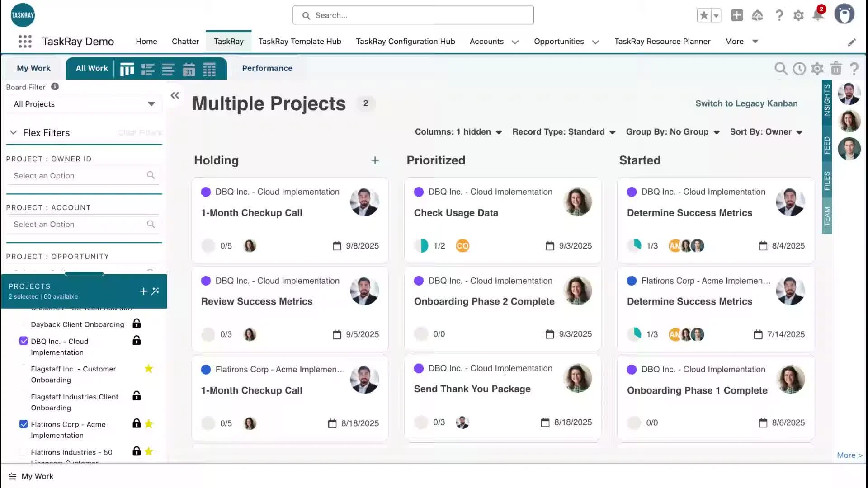
Task: Open the Sort By: Owner dropdown
Action: pos(766,132)
